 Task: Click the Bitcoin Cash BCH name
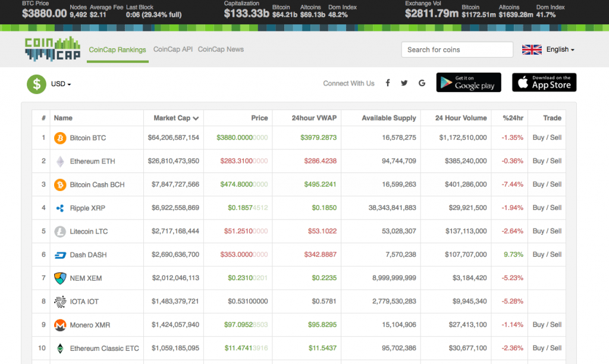pos(97,184)
